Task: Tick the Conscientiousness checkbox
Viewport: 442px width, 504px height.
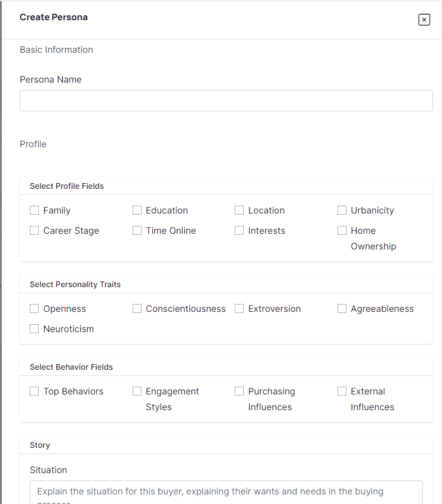Action: click(x=137, y=308)
